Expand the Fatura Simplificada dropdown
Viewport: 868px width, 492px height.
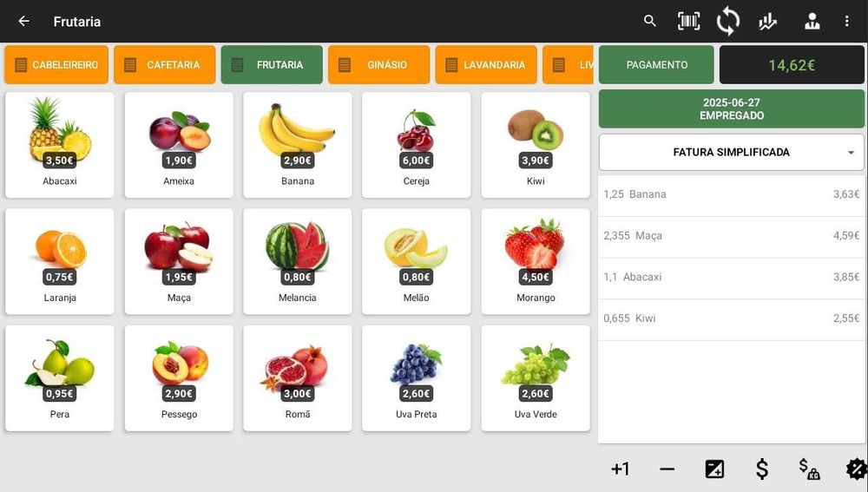(731, 152)
